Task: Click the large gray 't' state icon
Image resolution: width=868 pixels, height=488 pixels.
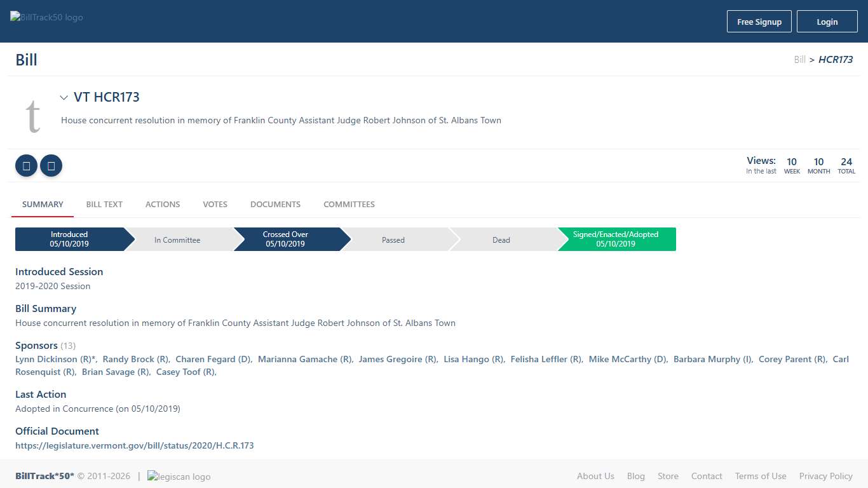Action: click(x=33, y=116)
